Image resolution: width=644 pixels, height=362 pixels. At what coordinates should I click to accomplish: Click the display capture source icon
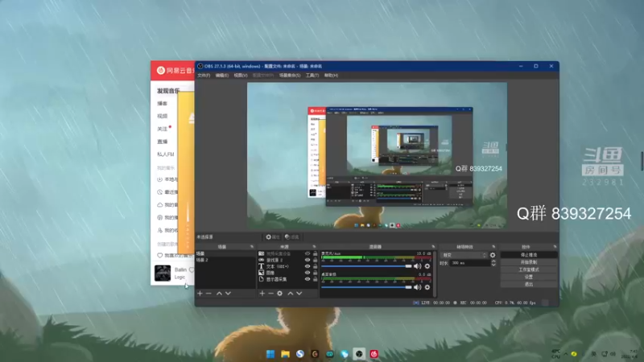click(x=261, y=279)
